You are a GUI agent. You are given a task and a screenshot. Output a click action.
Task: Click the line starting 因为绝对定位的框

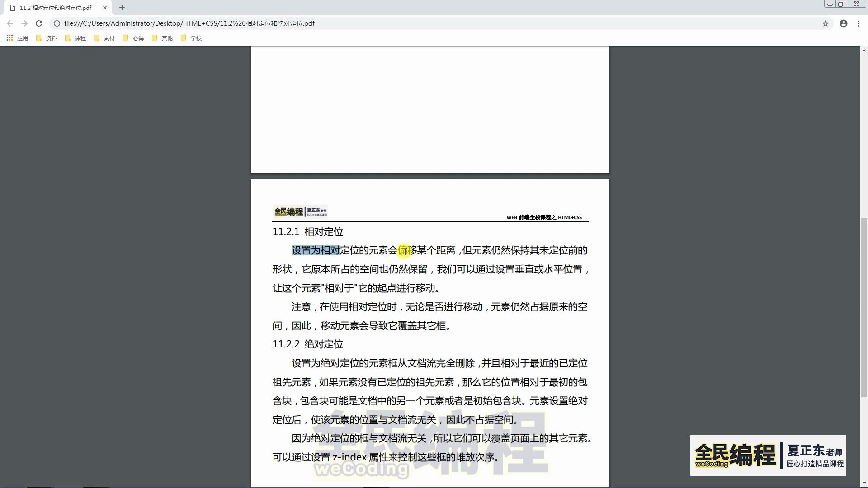coord(442,438)
